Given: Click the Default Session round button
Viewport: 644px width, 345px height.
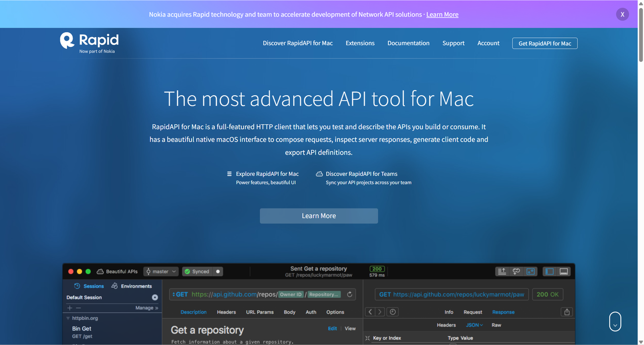Looking at the screenshot, I should pyautogui.click(x=155, y=297).
